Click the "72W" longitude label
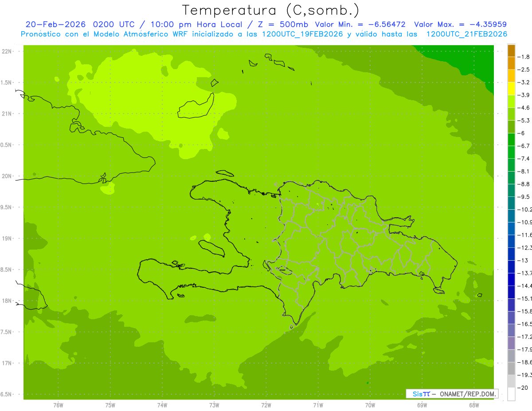This screenshot has height=411, width=532. click(266, 405)
